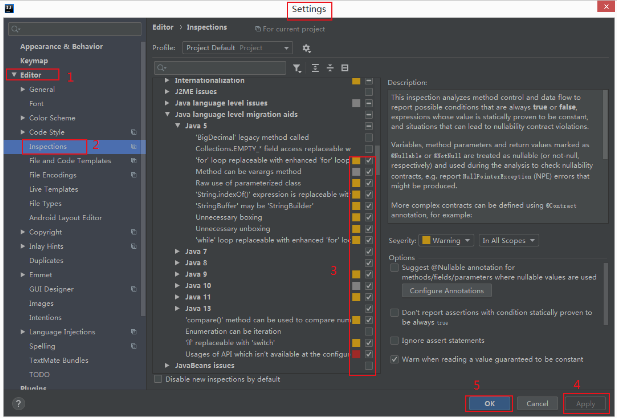617x418 pixels.
Task: Click the project-level icon beside Language Injections
Action: [x=134, y=332]
